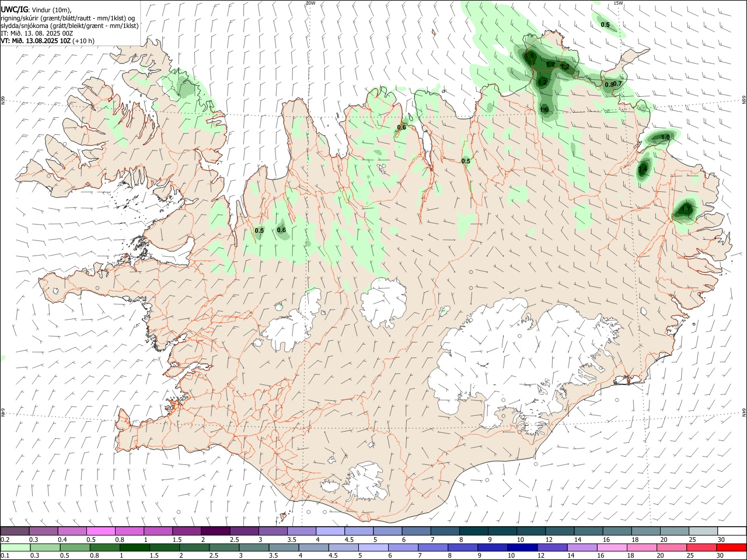Click top legend swatch between 14 and 16
Image resolution: width=747 pixels, height=560 pixels.
point(588,531)
